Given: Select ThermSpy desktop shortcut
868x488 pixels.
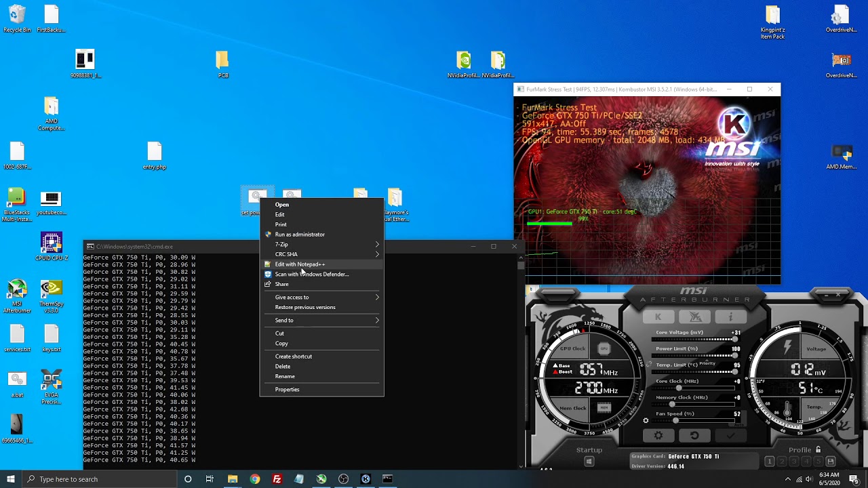Looking at the screenshot, I should tap(51, 296).
